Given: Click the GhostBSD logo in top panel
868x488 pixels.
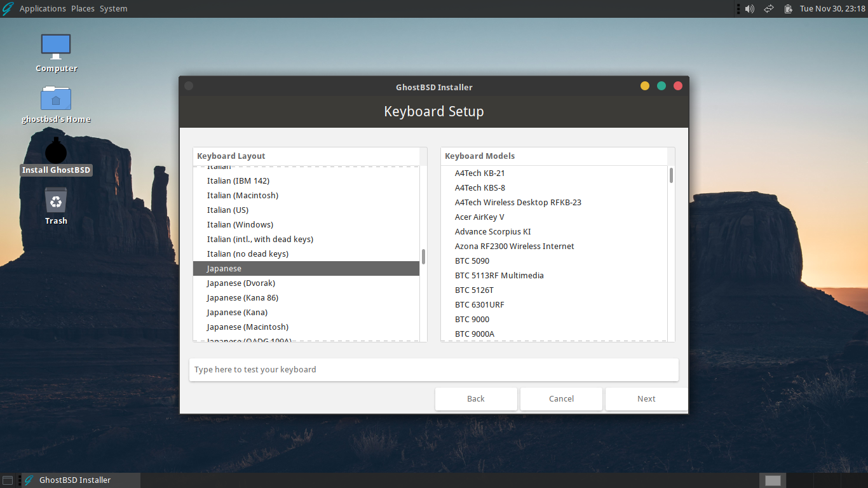Looking at the screenshot, I should (x=8, y=8).
